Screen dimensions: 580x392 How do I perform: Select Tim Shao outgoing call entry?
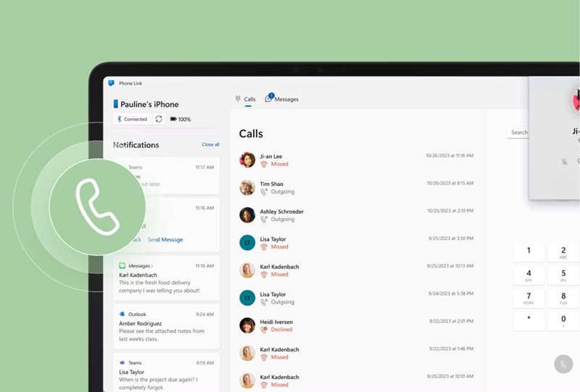(357, 188)
